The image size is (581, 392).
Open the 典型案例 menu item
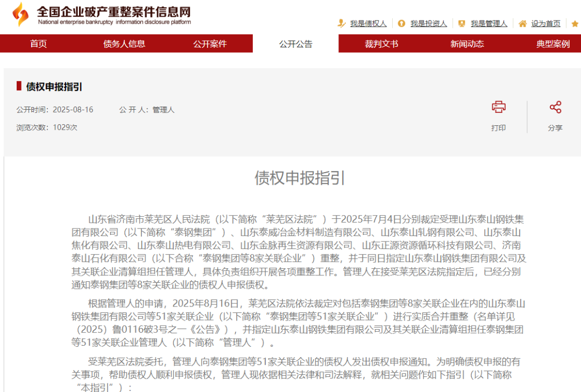coord(553,44)
